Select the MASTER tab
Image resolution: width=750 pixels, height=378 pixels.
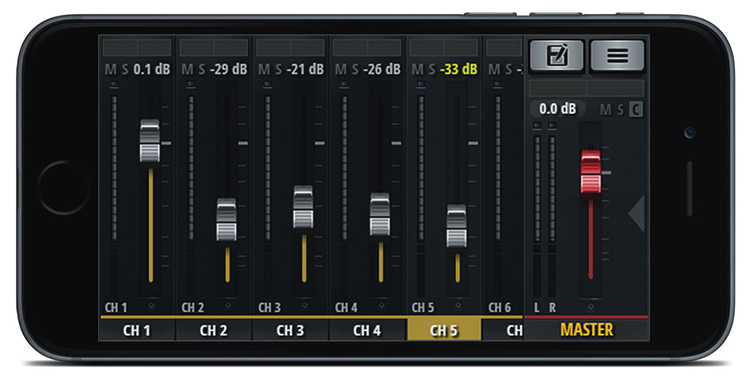[x=586, y=330]
